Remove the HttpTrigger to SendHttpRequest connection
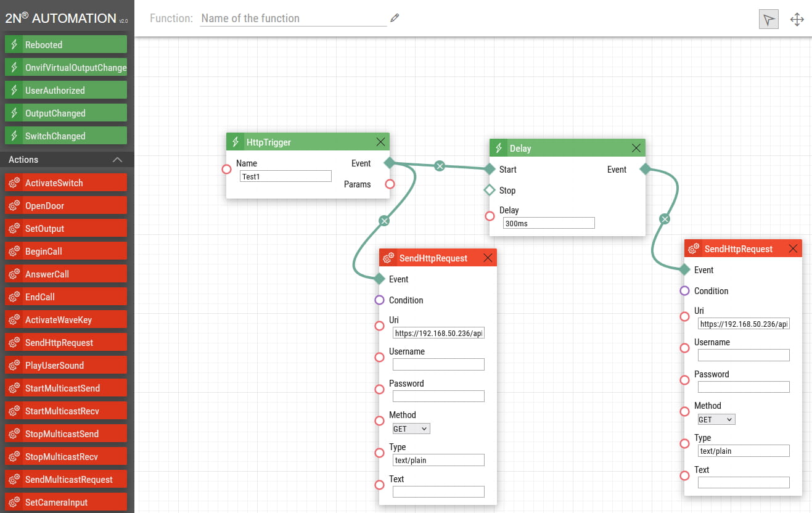The height and width of the screenshot is (513, 812). (x=384, y=220)
